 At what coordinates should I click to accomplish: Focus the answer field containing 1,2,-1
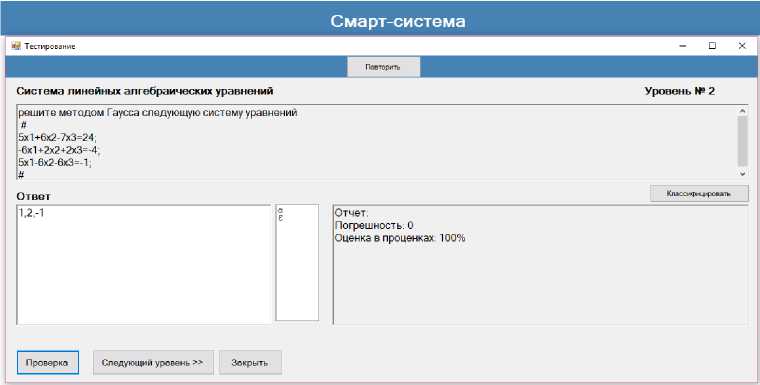click(144, 264)
